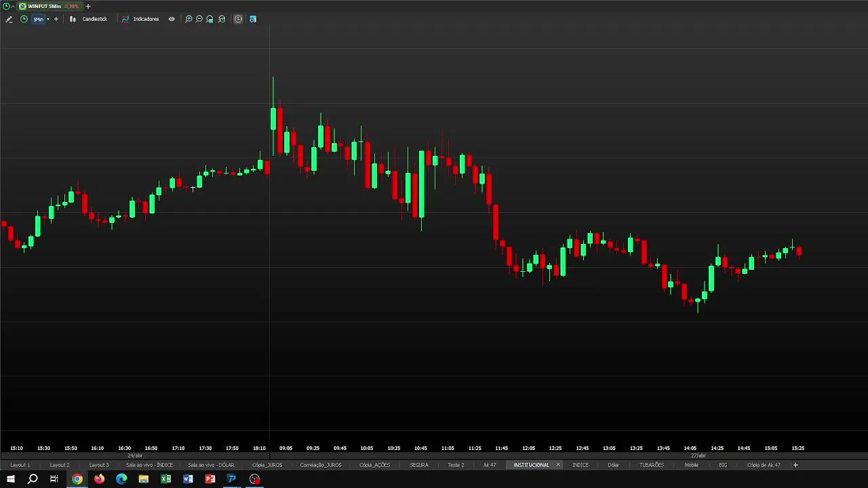Screen dimensions: 868x488
Task: Click the green clock timeframe icon in toolbar
Action: click(24, 19)
